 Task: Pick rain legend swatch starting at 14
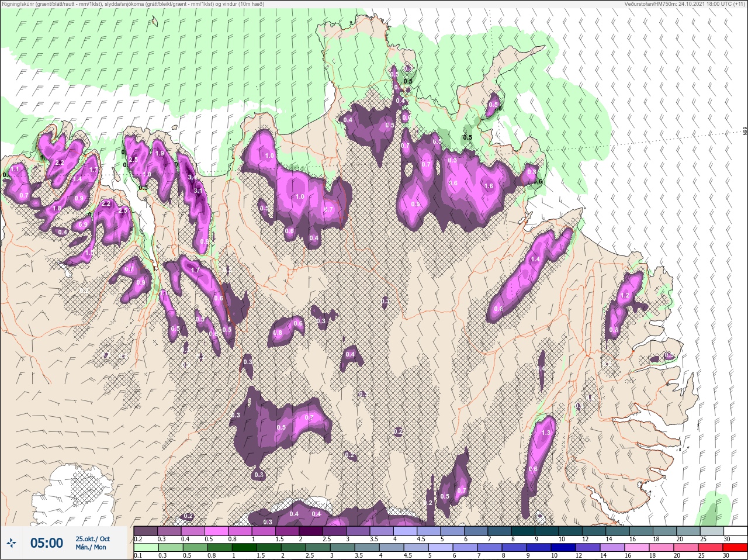[612, 548]
